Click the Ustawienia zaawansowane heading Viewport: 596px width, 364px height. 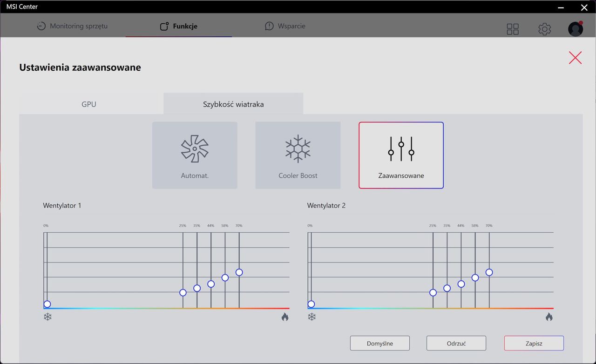[x=80, y=67]
